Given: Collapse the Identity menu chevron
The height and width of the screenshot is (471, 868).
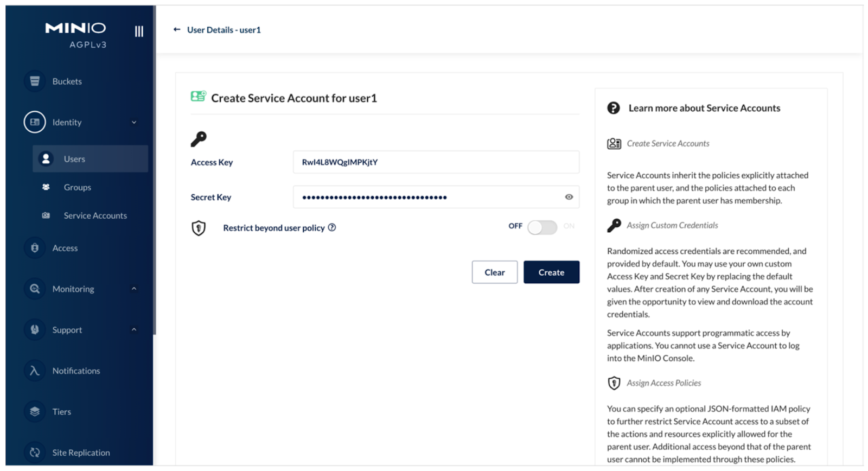Looking at the screenshot, I should pos(134,123).
